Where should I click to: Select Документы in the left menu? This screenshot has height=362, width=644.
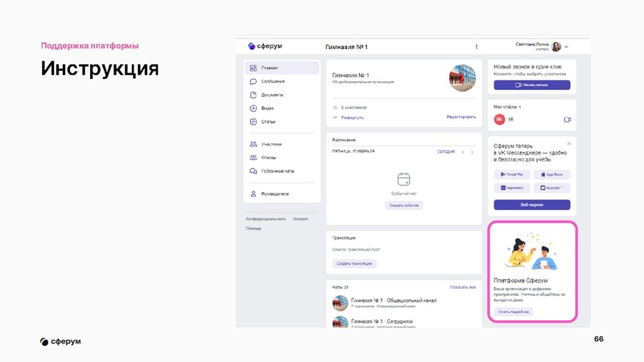click(x=273, y=95)
